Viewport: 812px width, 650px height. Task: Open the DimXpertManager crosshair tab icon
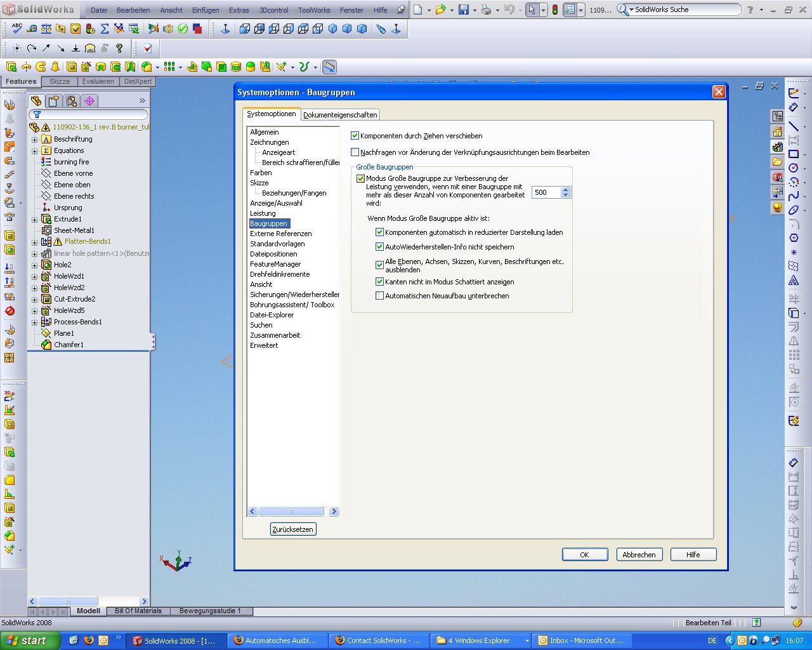(x=89, y=100)
